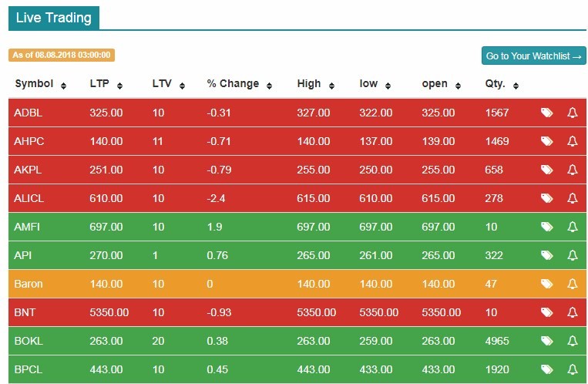The height and width of the screenshot is (384, 588).
Task: Click Go to Your Watchlist button
Action: coord(533,56)
